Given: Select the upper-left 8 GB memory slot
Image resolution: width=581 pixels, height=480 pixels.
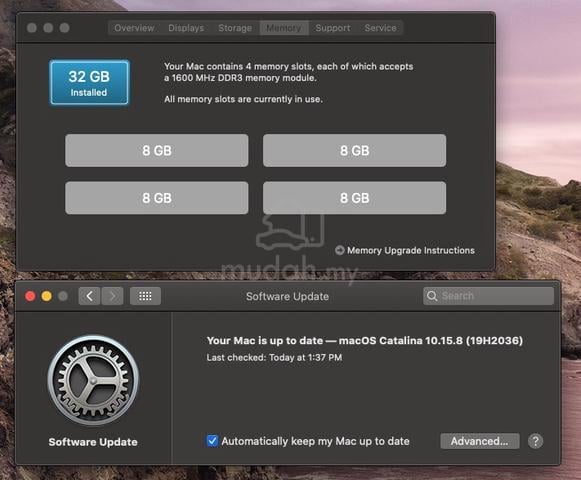Looking at the screenshot, I should 157,150.
